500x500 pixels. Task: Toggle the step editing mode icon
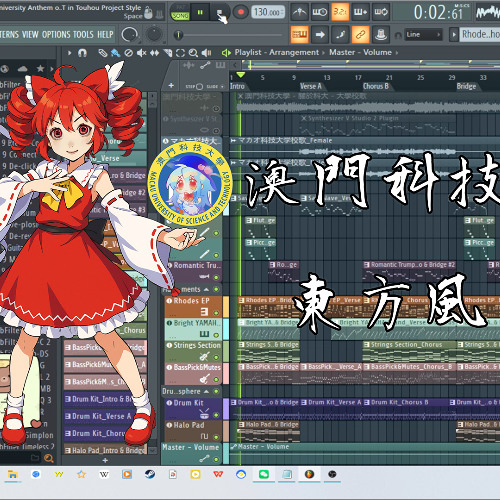(340, 34)
